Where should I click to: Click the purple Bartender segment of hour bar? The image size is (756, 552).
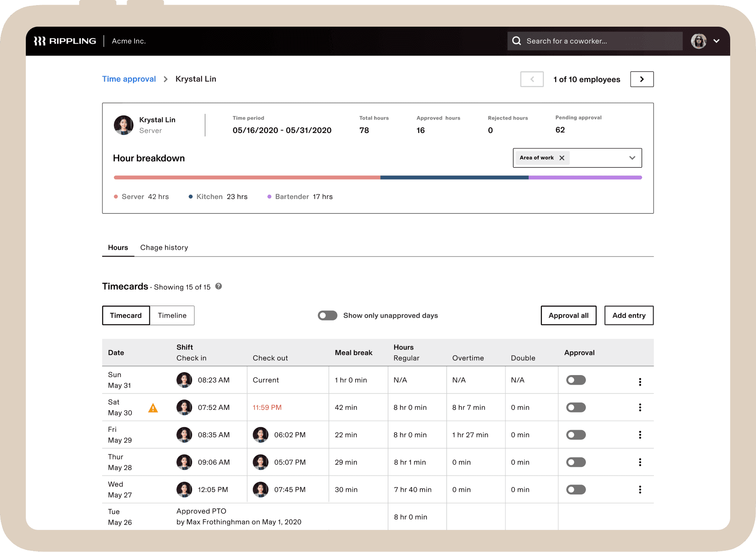click(585, 178)
